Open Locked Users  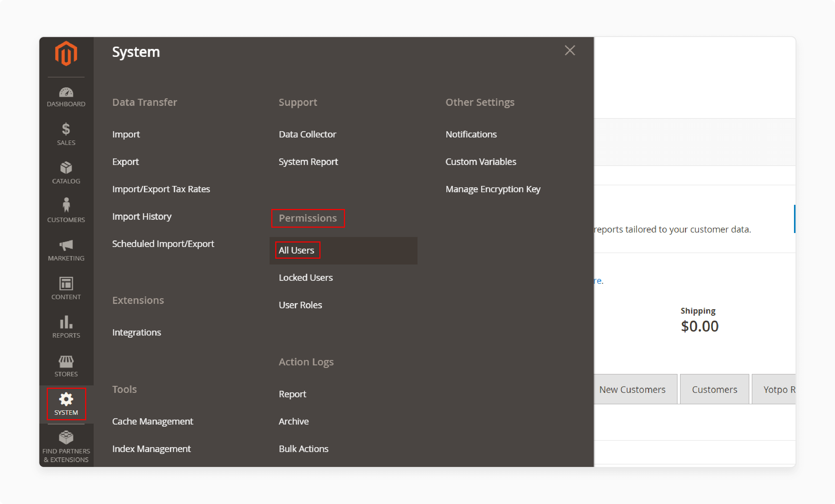tap(306, 278)
